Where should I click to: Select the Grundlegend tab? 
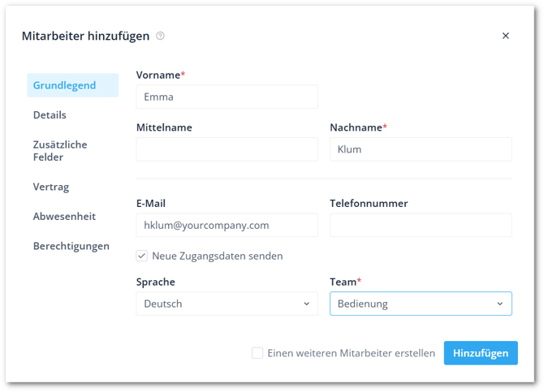coord(65,85)
